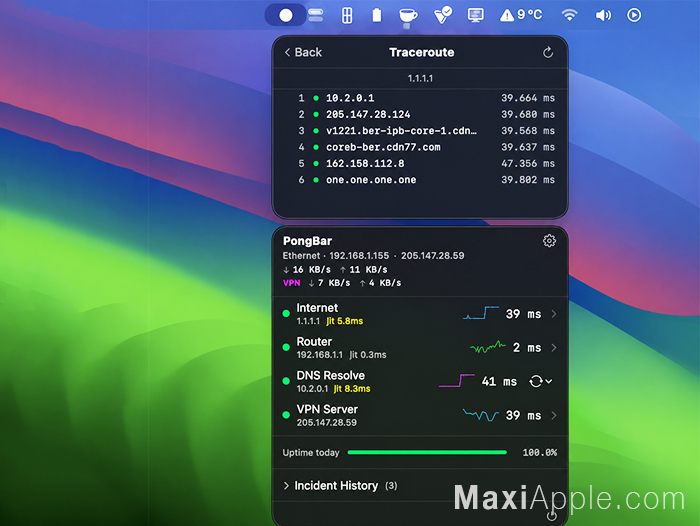Image resolution: width=700 pixels, height=526 pixels.
Task: Click the battery icon in the menu bar
Action: point(377,15)
